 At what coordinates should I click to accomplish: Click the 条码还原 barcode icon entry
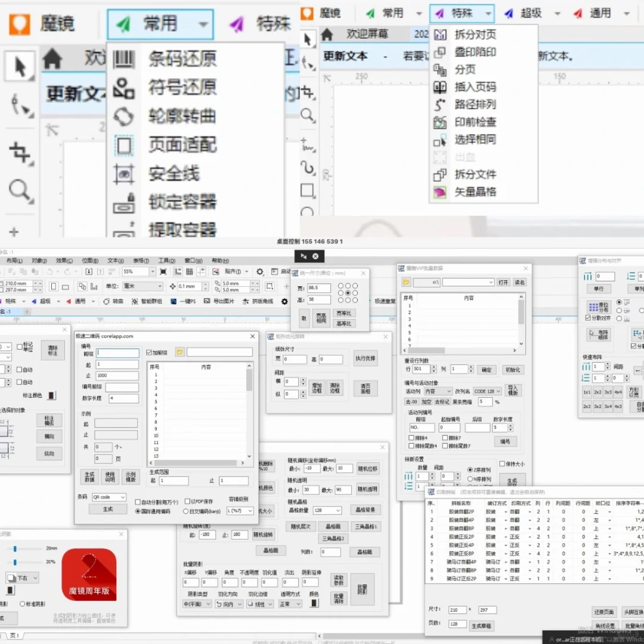coord(123,58)
